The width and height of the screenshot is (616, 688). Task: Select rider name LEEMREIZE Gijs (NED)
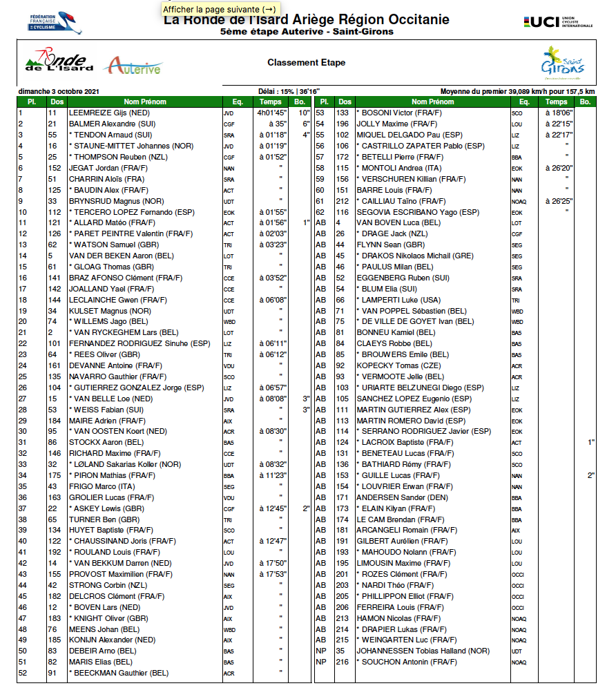[x=109, y=113]
